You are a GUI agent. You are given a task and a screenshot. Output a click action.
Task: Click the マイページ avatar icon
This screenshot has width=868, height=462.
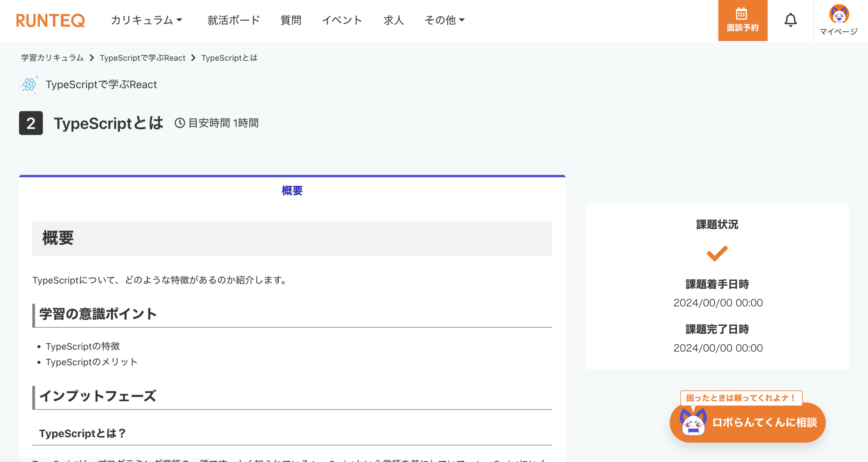(839, 14)
